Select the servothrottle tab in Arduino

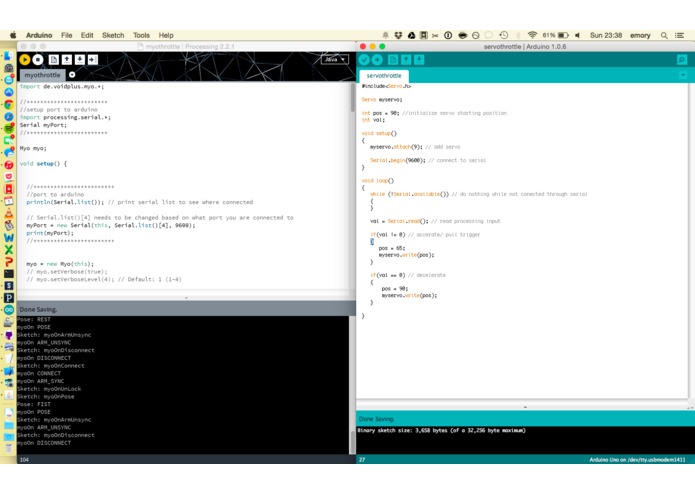[384, 76]
